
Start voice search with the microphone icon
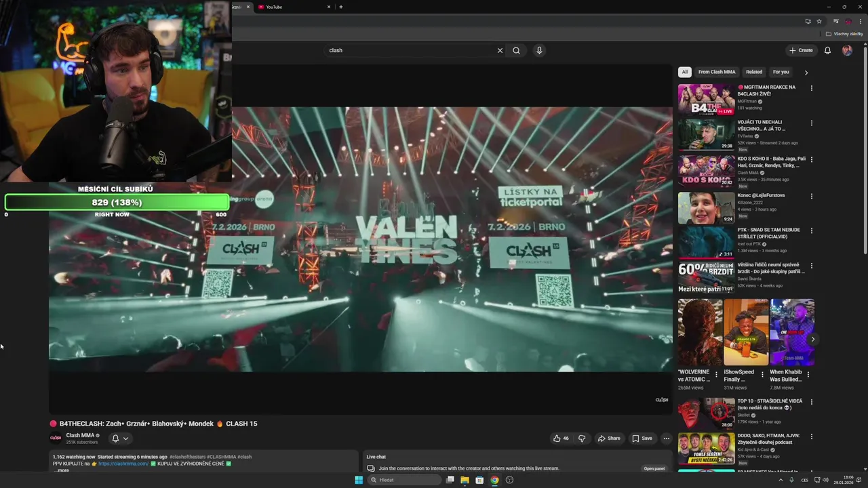539,50
